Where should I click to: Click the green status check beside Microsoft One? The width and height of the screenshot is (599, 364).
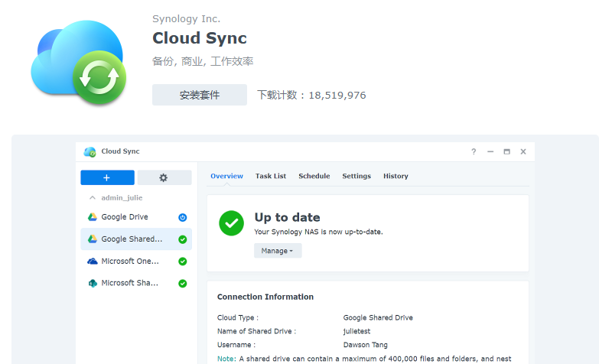183,262
